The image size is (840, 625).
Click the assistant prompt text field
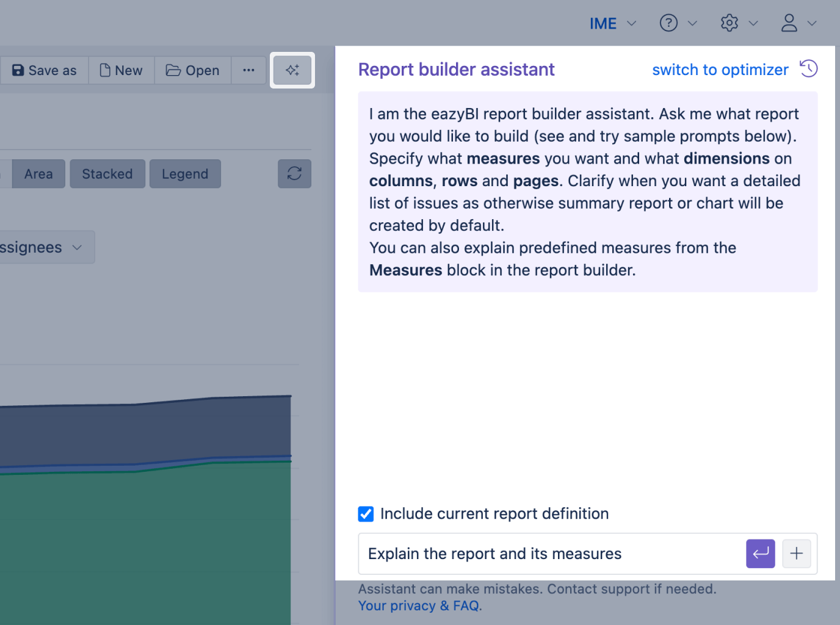click(x=549, y=554)
